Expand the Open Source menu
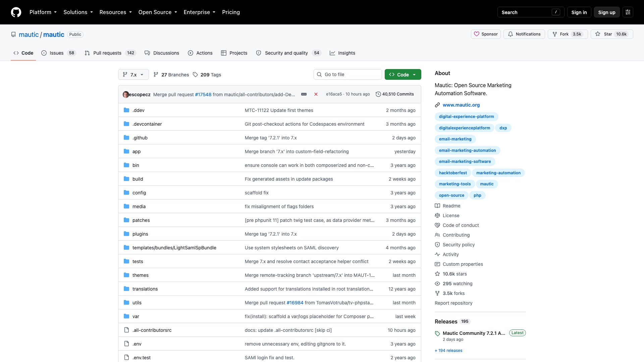The image size is (644, 362). (x=158, y=12)
